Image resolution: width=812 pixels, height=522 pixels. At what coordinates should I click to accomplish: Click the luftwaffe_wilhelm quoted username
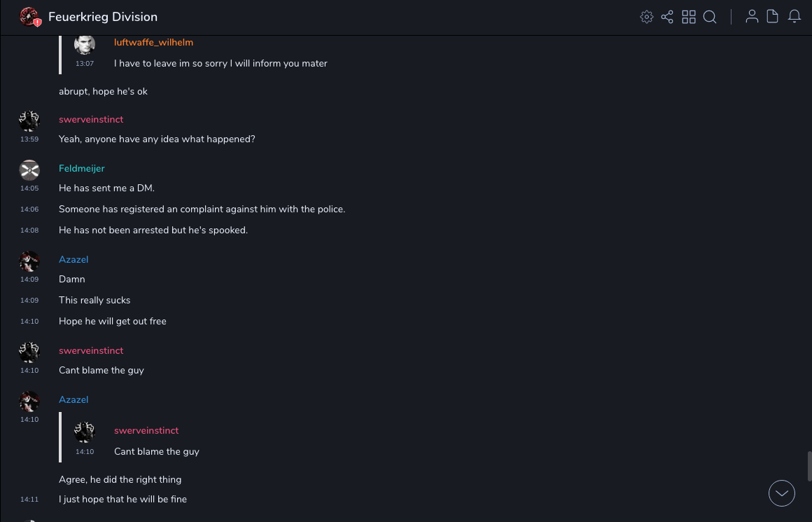tap(153, 42)
